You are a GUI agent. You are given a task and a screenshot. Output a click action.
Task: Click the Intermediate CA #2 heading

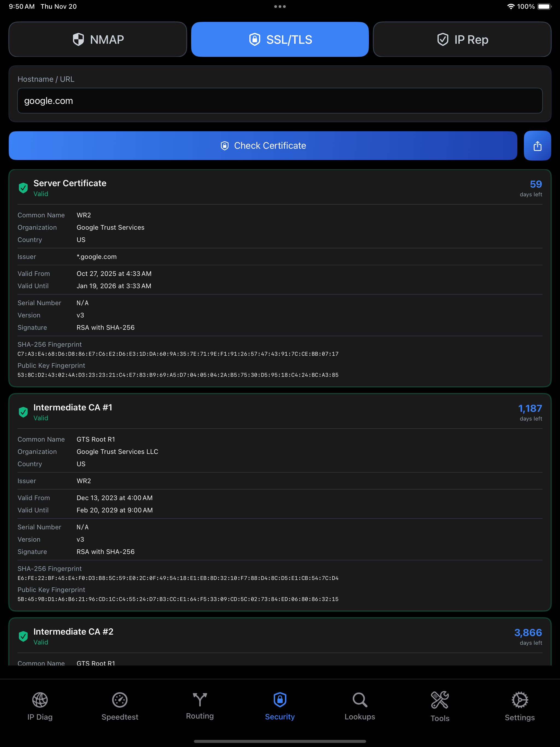point(73,632)
